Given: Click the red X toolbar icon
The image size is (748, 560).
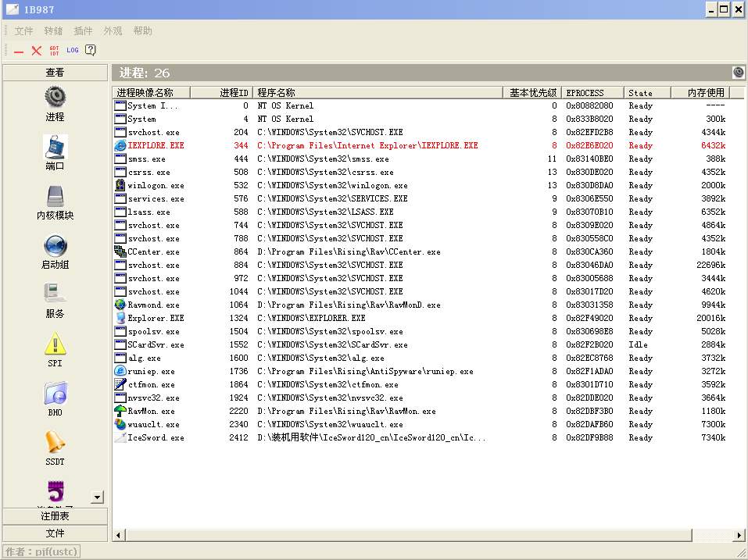Looking at the screenshot, I should (37, 51).
